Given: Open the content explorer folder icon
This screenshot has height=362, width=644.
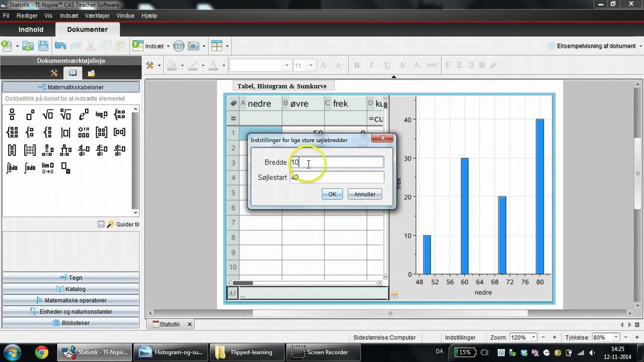Looking at the screenshot, I should (x=91, y=73).
